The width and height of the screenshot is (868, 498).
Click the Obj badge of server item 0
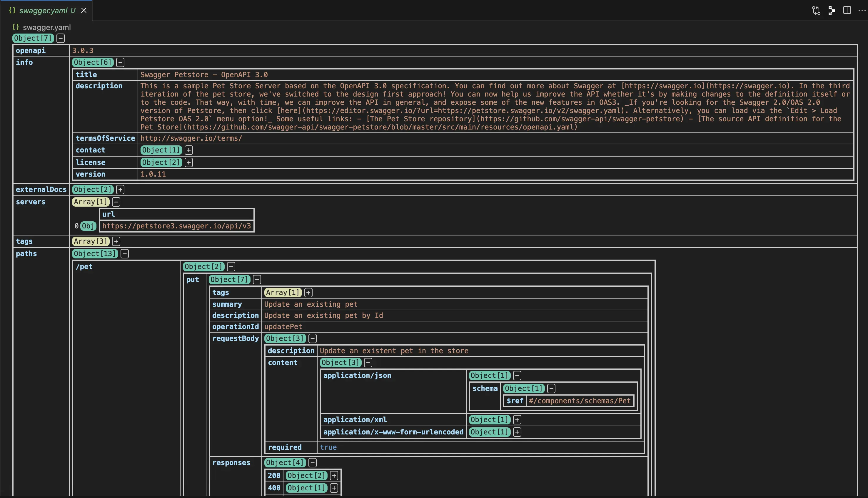tap(88, 226)
